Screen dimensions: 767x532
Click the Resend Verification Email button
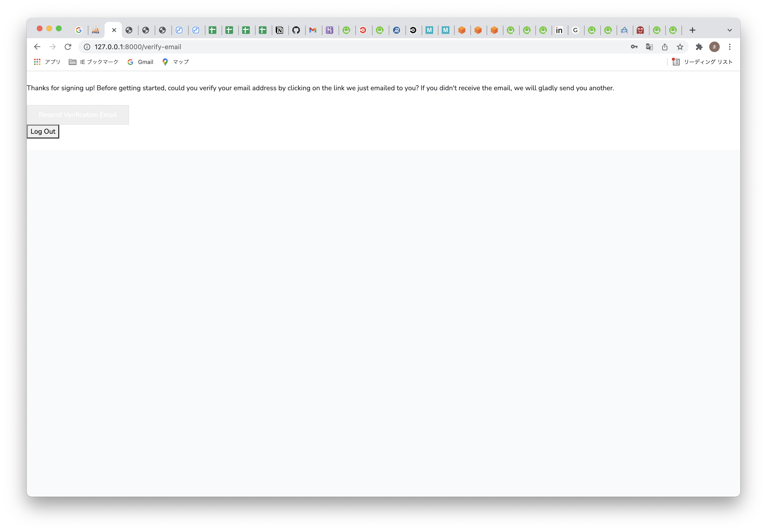pos(78,114)
